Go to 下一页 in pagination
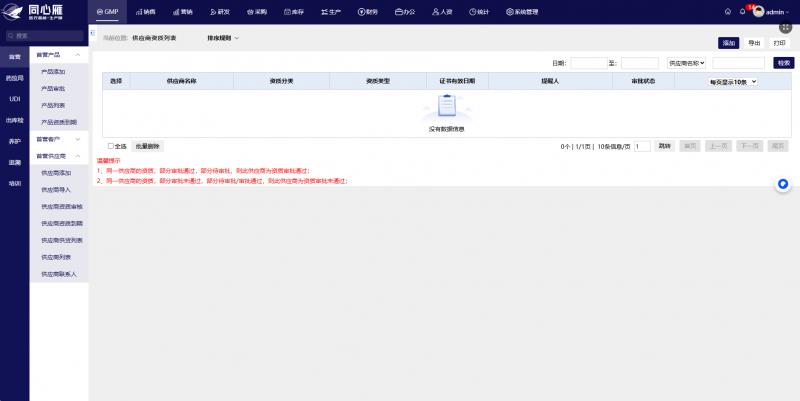Viewport: 800px width, 401px height. (x=749, y=146)
